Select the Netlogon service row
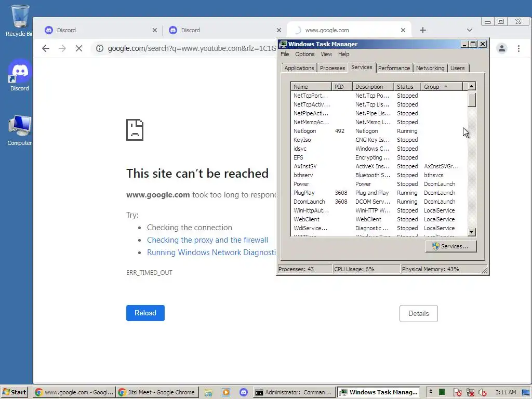This screenshot has width=532, height=399. pos(379,131)
